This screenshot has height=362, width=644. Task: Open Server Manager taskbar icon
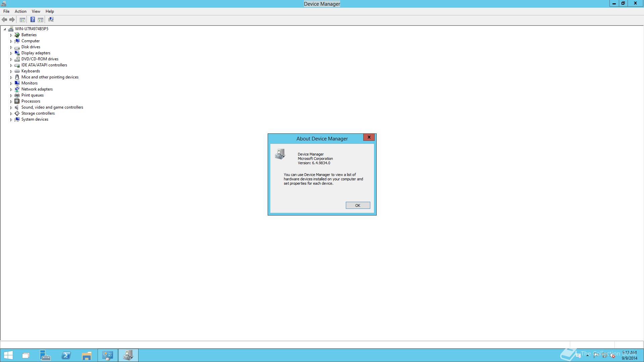45,355
